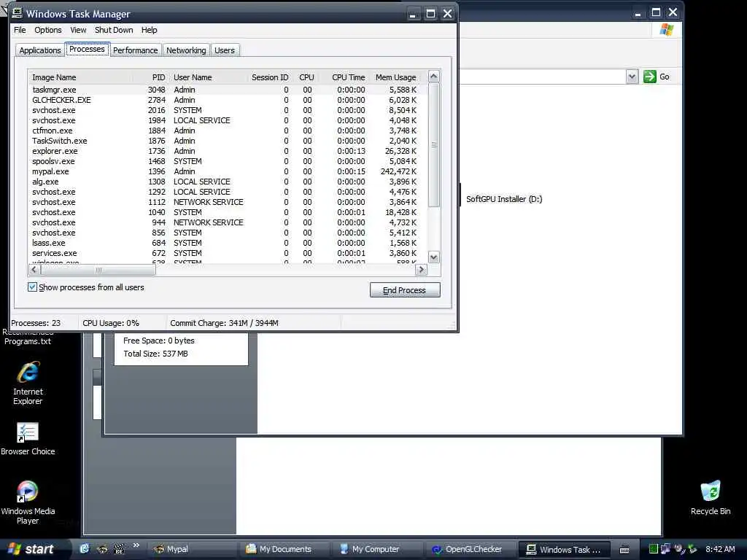Open the Help menu
Viewport: 747px width, 560px height.
(149, 30)
